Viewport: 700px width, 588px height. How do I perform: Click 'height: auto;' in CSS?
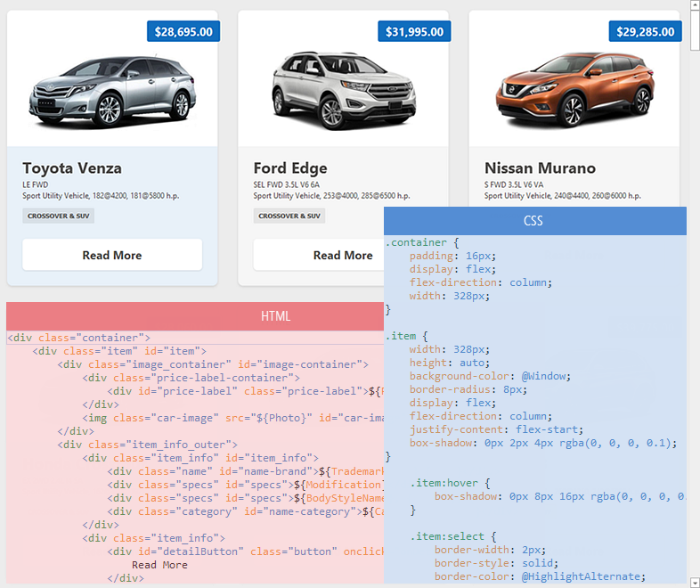[450, 363]
